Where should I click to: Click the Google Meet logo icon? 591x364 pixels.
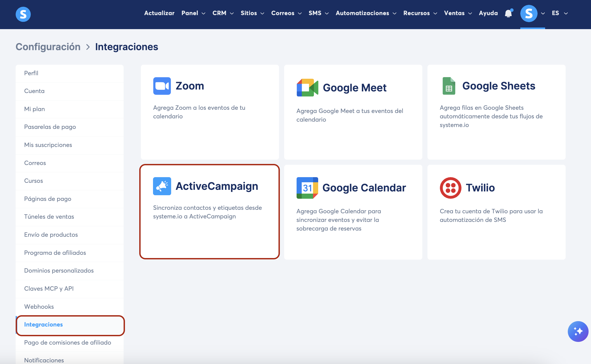point(307,88)
